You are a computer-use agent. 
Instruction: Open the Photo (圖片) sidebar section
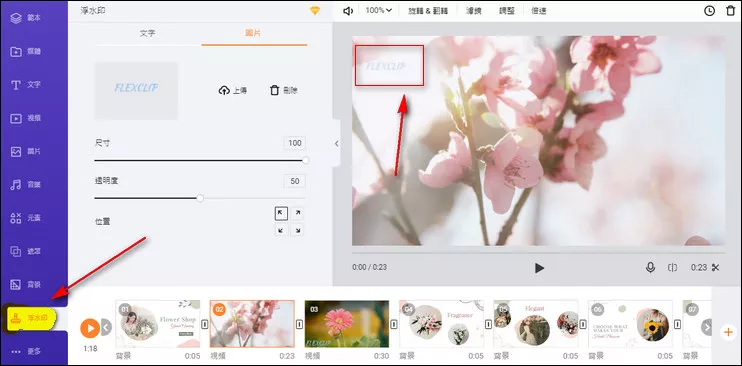[26, 152]
